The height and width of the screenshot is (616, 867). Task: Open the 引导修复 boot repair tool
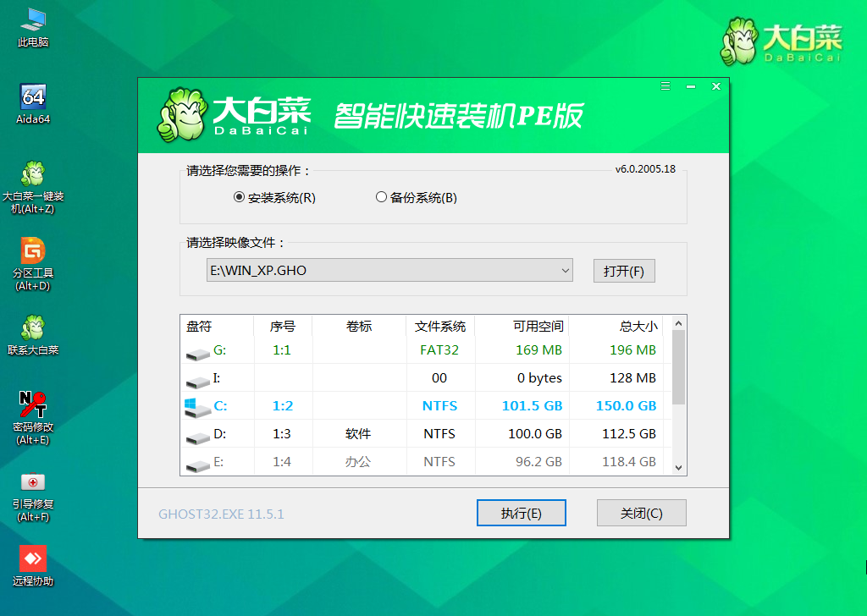click(31, 479)
